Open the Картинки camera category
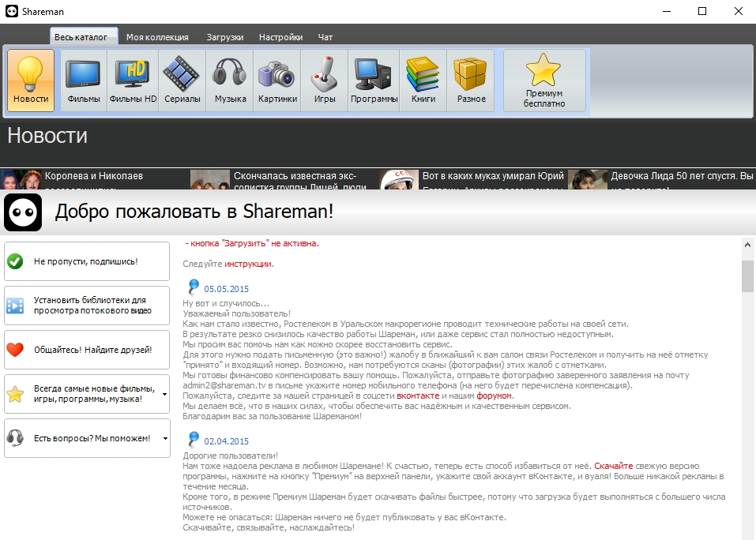This screenshot has width=756, height=540. 277,81
